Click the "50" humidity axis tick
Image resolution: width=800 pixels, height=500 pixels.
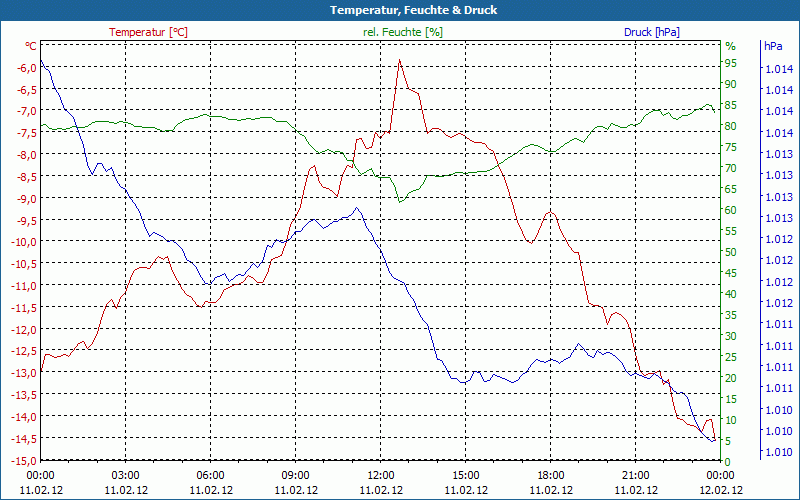pyautogui.click(x=731, y=252)
